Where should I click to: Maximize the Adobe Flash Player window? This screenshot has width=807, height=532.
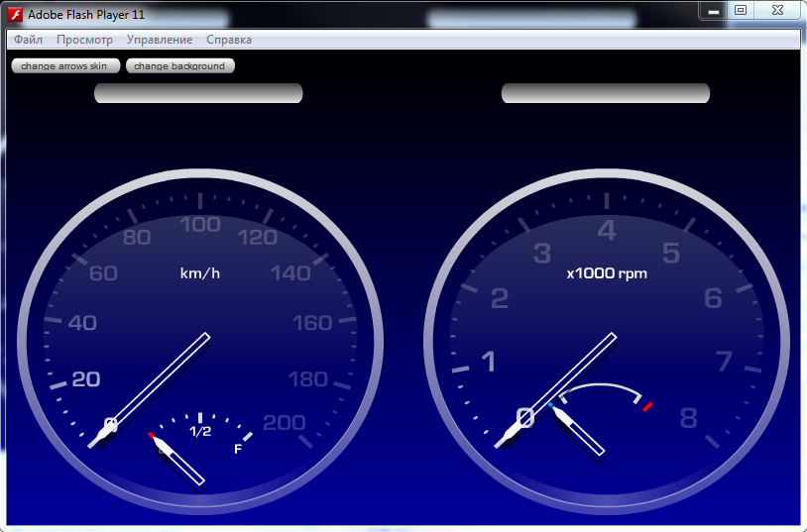741,10
